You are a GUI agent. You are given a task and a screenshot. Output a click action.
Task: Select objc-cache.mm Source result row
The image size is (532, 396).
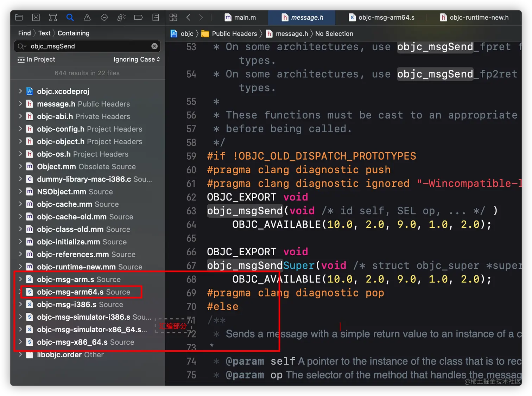click(88, 204)
